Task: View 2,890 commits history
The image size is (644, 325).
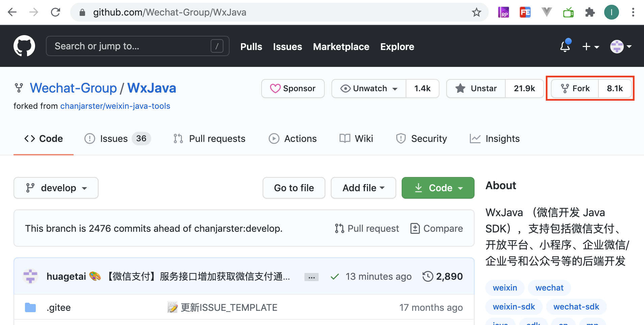Action: click(x=443, y=276)
